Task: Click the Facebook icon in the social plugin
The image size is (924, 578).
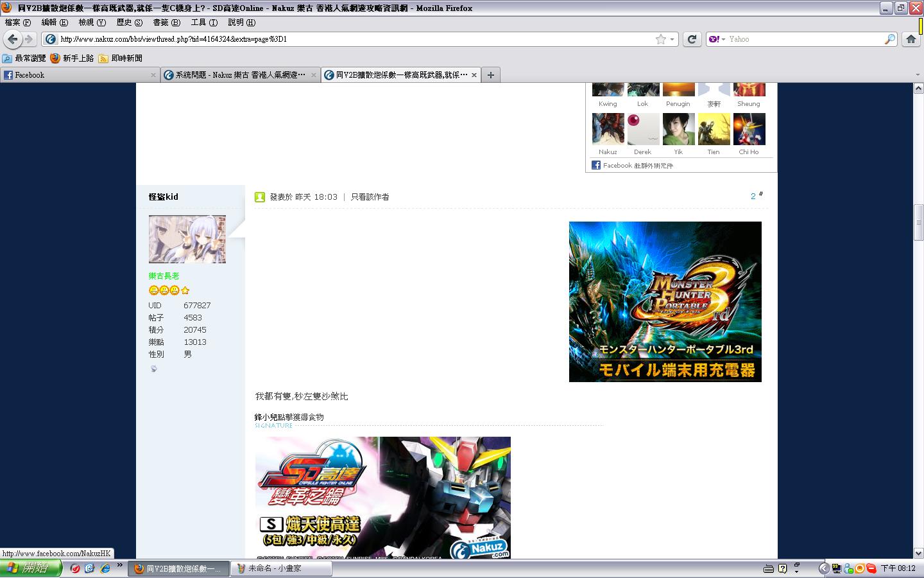Action: [x=596, y=166]
